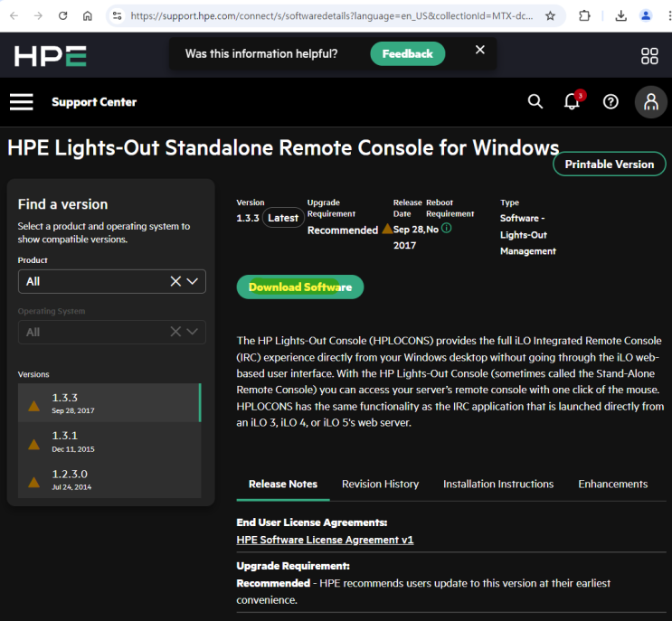Dismiss the feedback banner

pyautogui.click(x=480, y=50)
